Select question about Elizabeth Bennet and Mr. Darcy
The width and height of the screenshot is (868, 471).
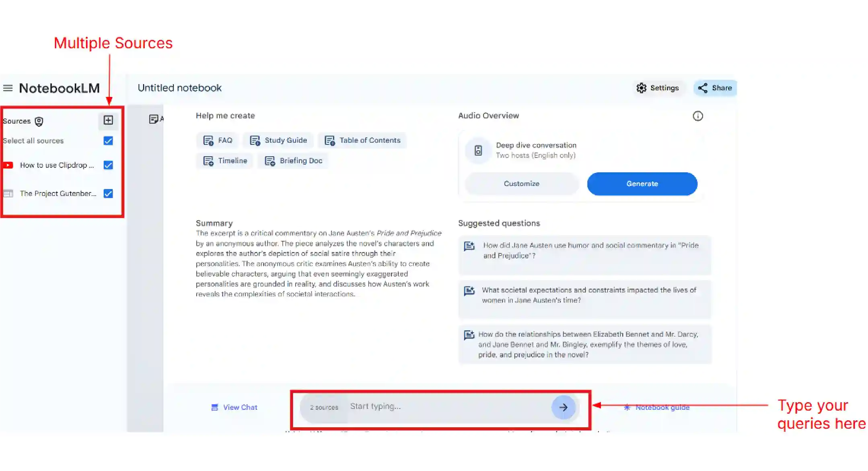point(585,345)
